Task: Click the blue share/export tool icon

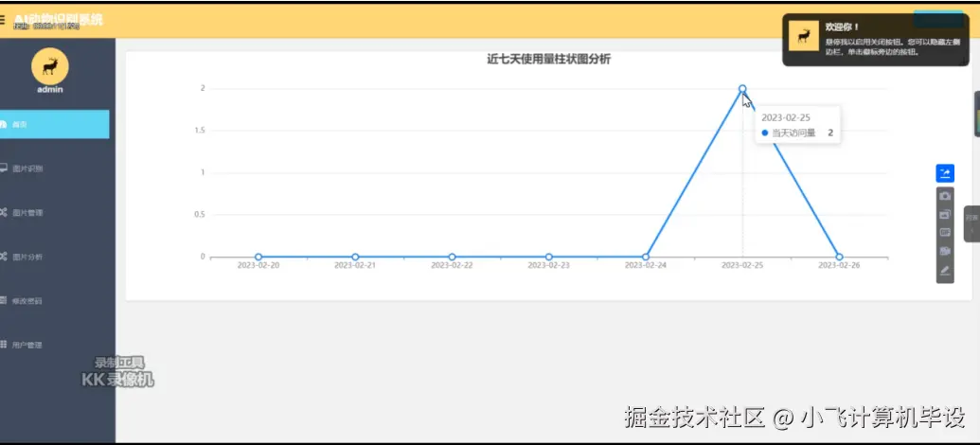Action: click(x=945, y=173)
